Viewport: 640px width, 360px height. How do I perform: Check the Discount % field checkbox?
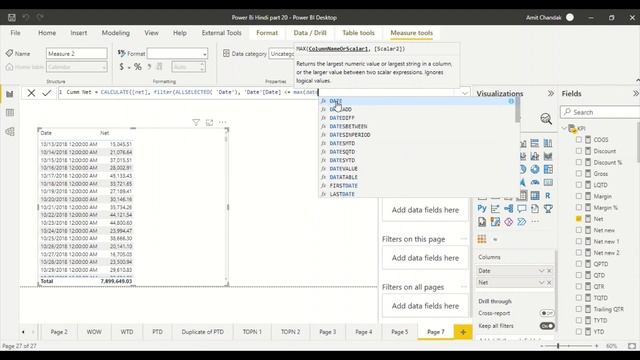click(x=579, y=162)
